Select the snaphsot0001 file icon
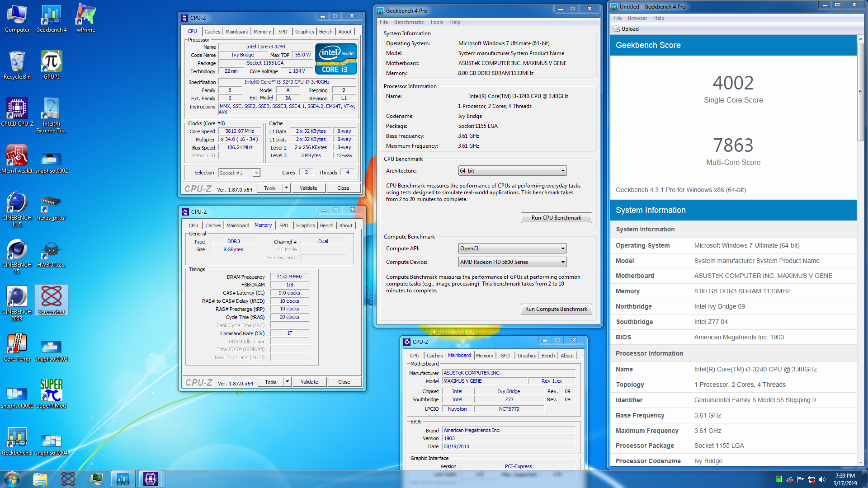The height and width of the screenshot is (488, 868). tap(17, 398)
